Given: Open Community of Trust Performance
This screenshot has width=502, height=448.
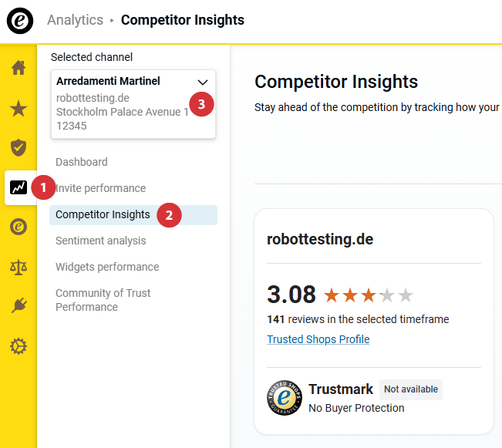Looking at the screenshot, I should pos(103,300).
